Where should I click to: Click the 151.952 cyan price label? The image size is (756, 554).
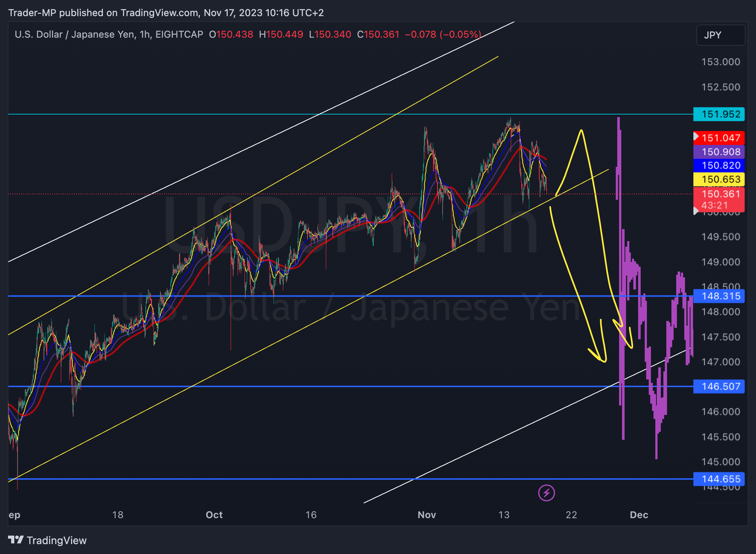719,114
